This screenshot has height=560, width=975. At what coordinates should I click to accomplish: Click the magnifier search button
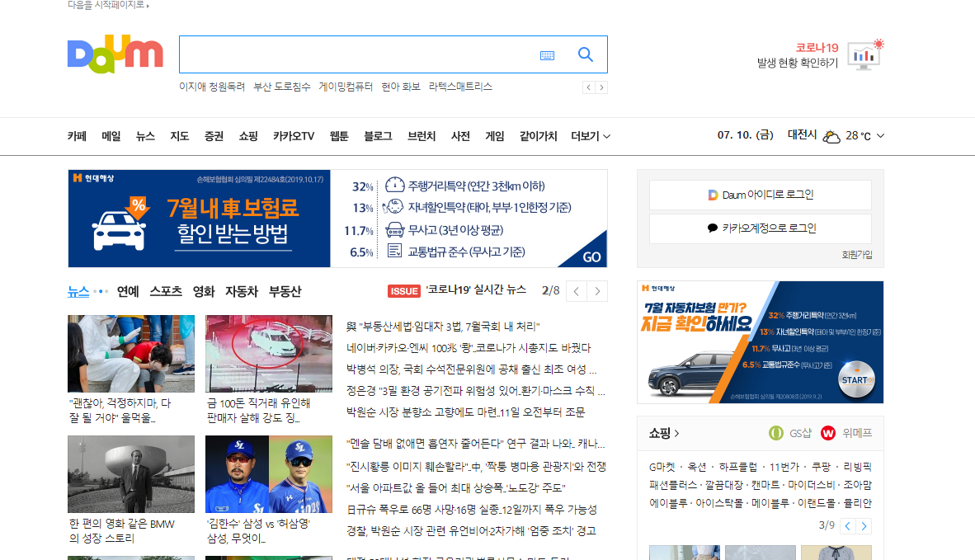pos(585,54)
